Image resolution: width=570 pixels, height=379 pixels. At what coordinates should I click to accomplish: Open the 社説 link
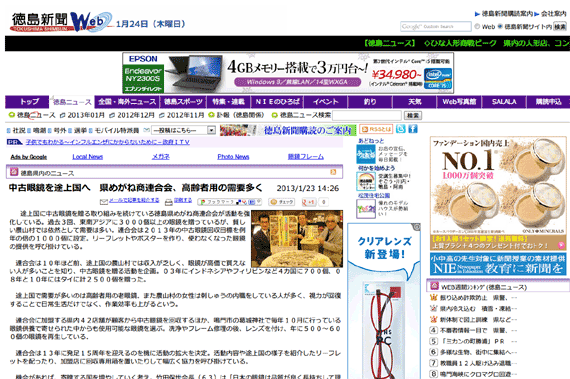19,130
